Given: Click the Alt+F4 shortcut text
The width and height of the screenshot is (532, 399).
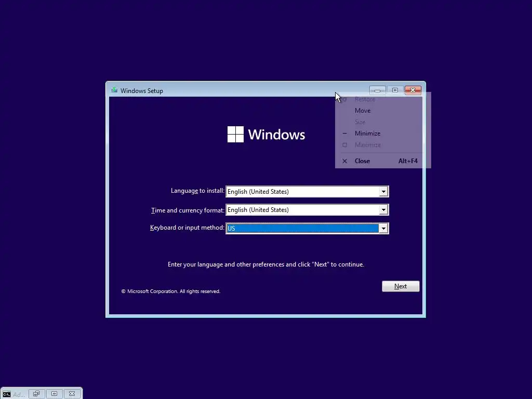Looking at the screenshot, I should (x=408, y=161).
